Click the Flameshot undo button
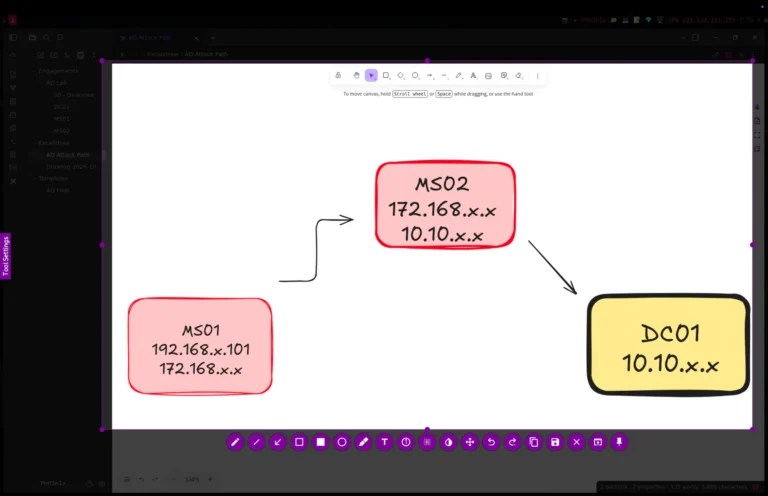Viewport: 768px width, 496px height. [491, 442]
